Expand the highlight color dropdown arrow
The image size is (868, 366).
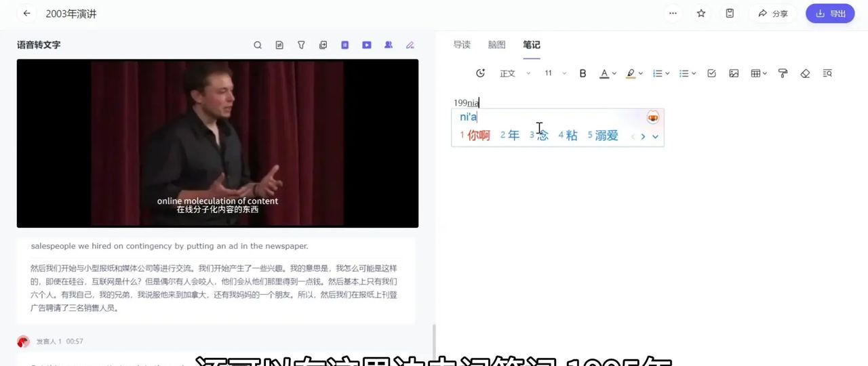coord(641,73)
